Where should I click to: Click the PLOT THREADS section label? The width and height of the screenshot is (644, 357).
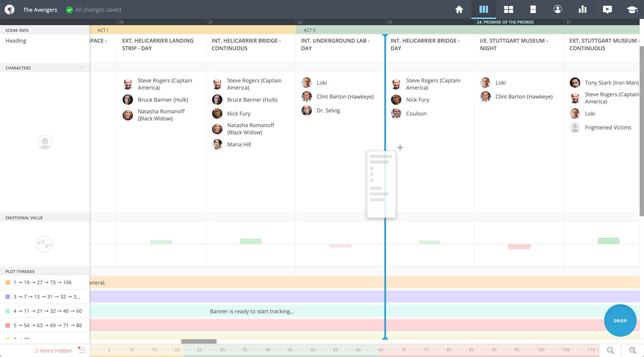[20, 272]
